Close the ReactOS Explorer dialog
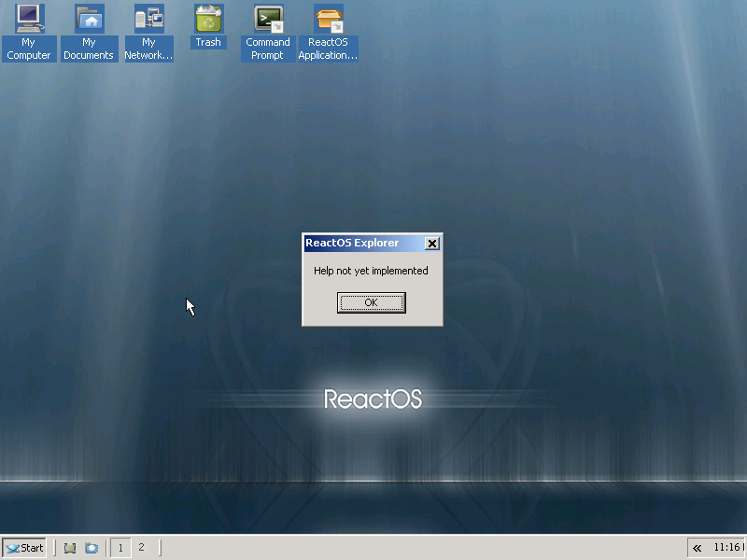 coord(431,244)
